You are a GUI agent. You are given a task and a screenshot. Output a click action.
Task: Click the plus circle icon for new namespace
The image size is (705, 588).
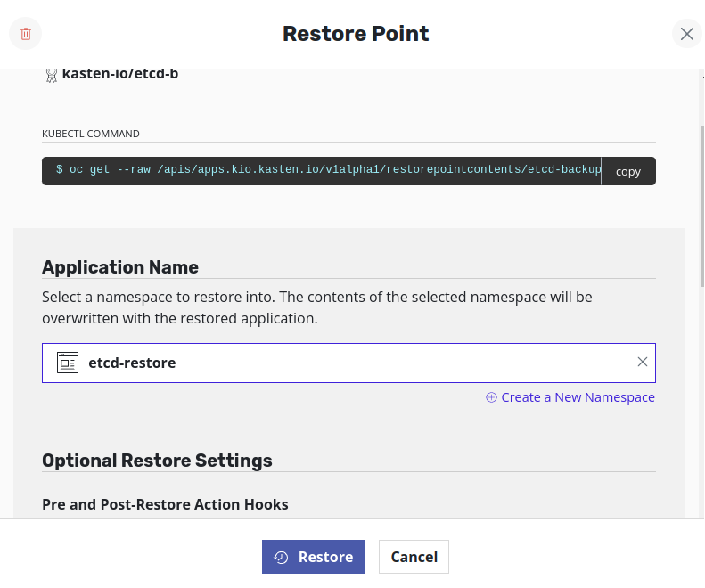(491, 397)
